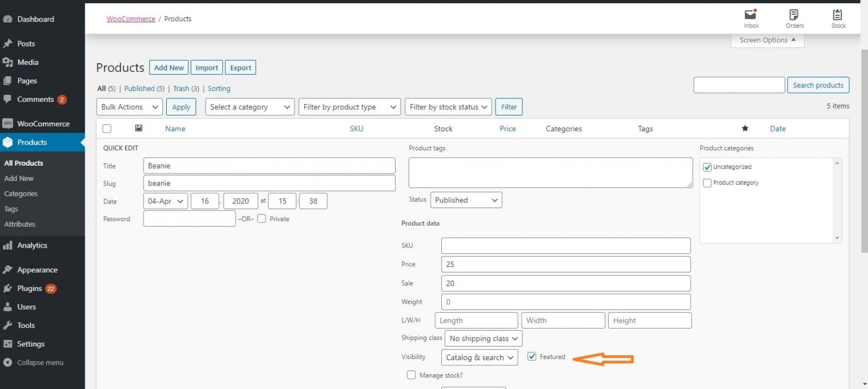Expand the Visibility Catalog & search dropdown

pos(479,357)
